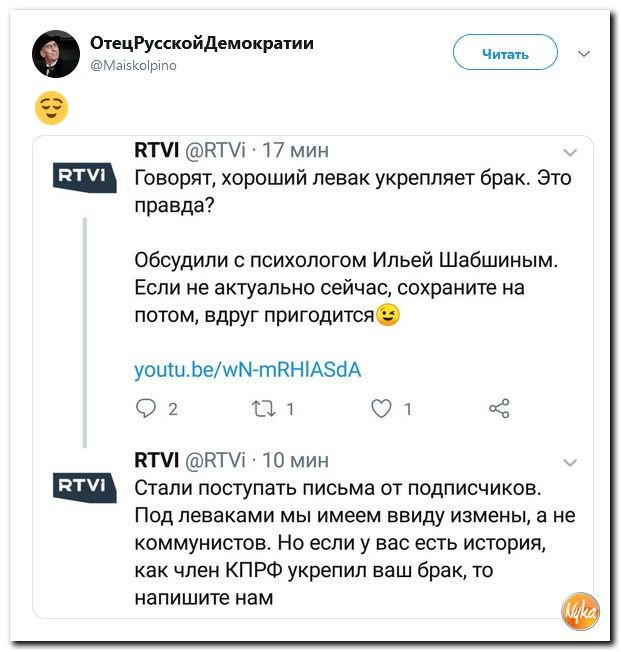The height and width of the screenshot is (652, 621).
Task: Open the youtu.be/wN-mRHIASdA link
Action: pos(247,370)
